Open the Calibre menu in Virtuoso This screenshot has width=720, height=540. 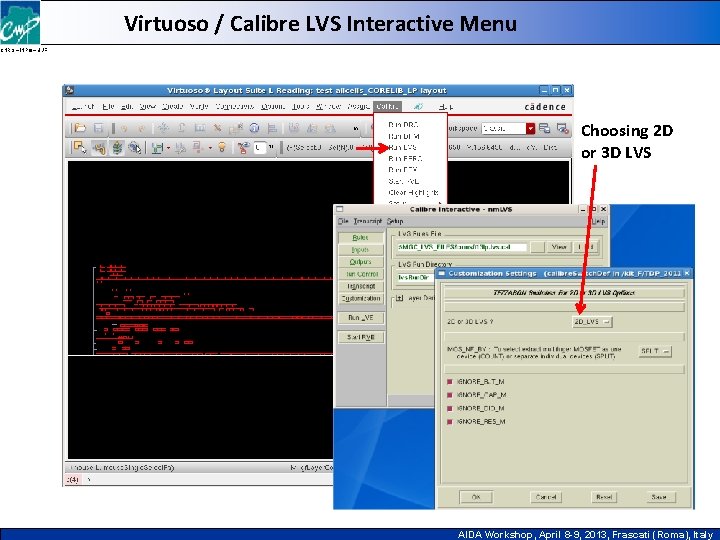tap(387, 107)
